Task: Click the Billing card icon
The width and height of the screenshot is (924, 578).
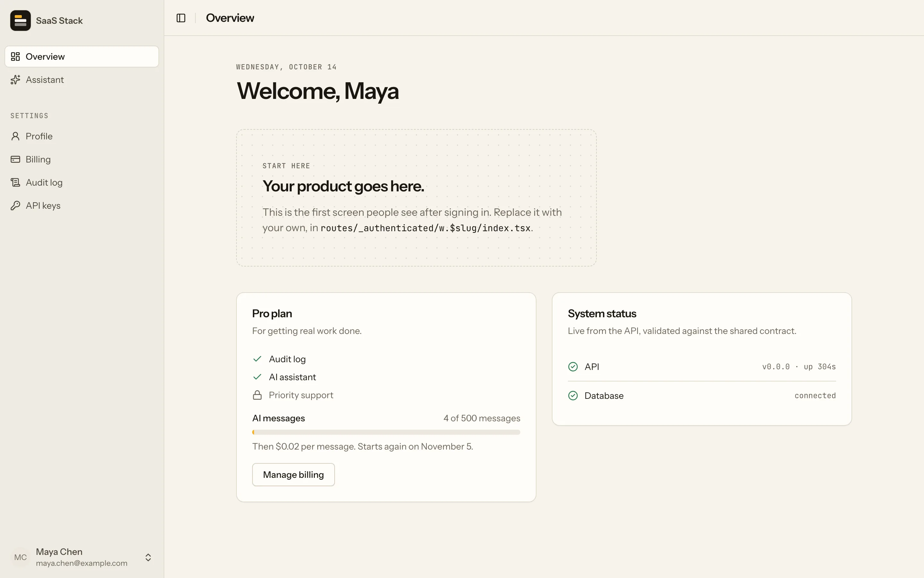Action: tap(15, 159)
